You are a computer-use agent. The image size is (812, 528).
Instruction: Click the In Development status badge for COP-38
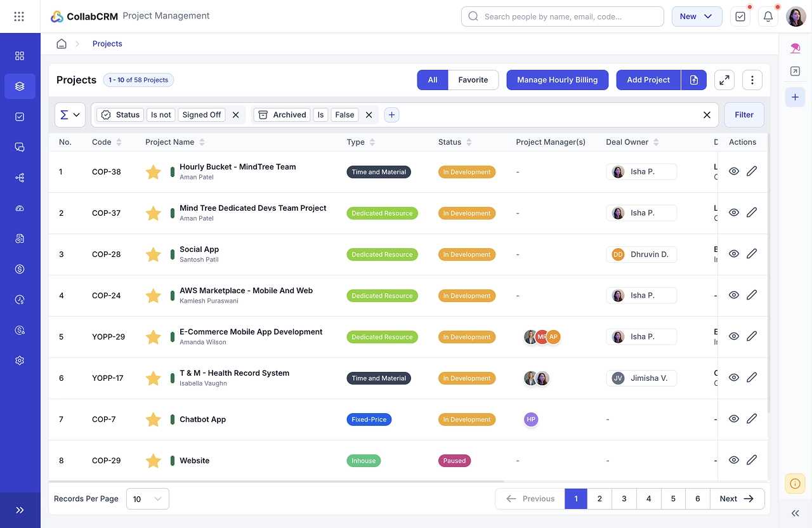(467, 172)
